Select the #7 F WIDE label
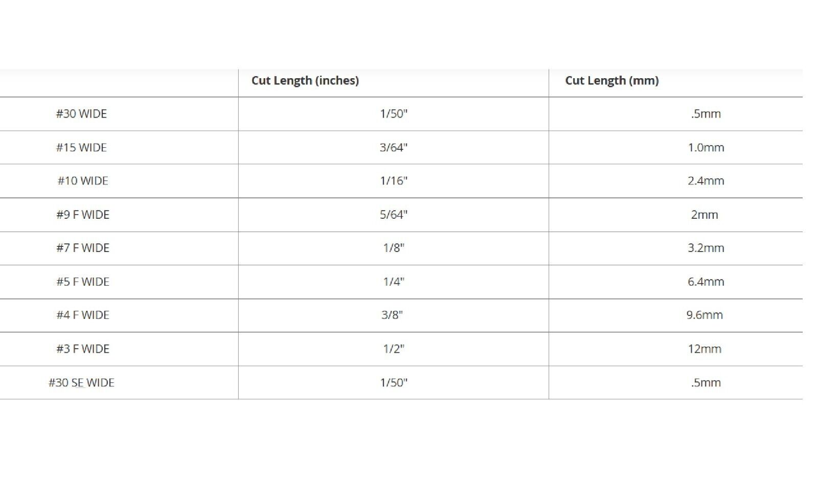The width and height of the screenshot is (818, 504). [x=83, y=248]
